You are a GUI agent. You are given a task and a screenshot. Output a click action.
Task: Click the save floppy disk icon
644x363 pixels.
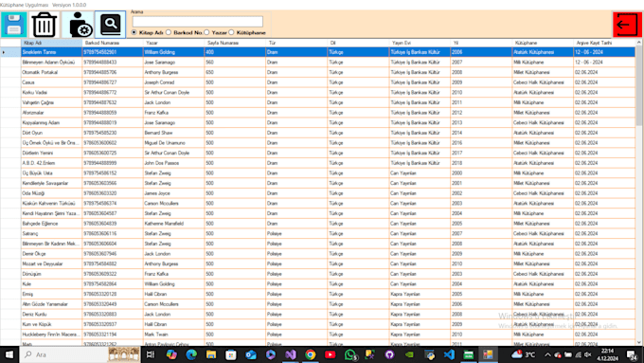tap(14, 25)
